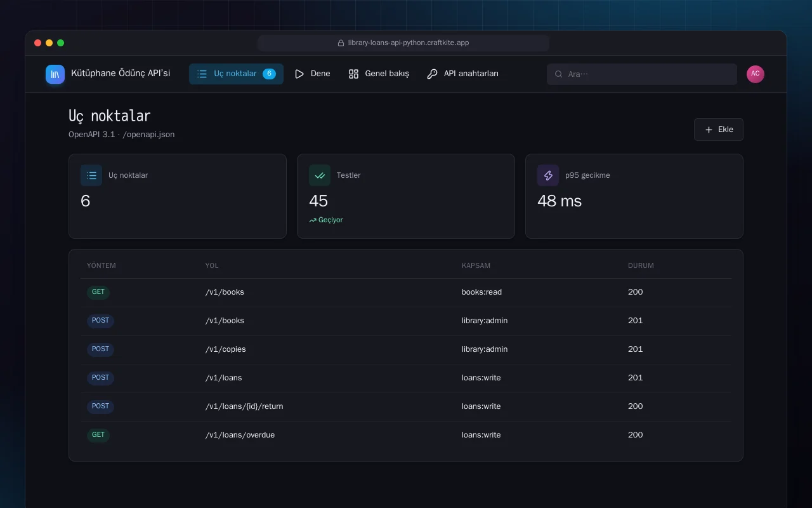
Task: Click the 48 ms latency value
Action: [x=560, y=201]
